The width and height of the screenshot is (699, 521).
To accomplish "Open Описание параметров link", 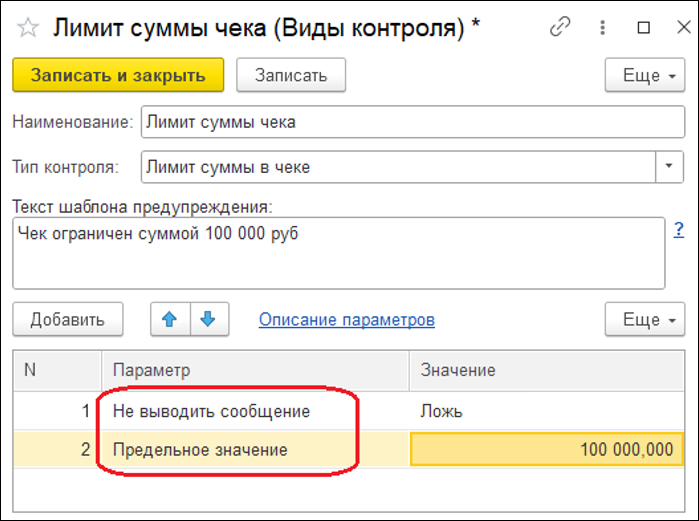I will coord(346,320).
